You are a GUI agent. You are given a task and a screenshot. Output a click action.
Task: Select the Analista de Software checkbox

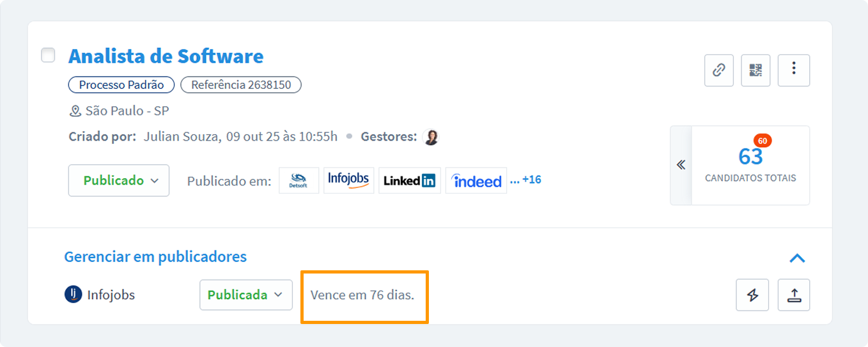[x=48, y=55]
